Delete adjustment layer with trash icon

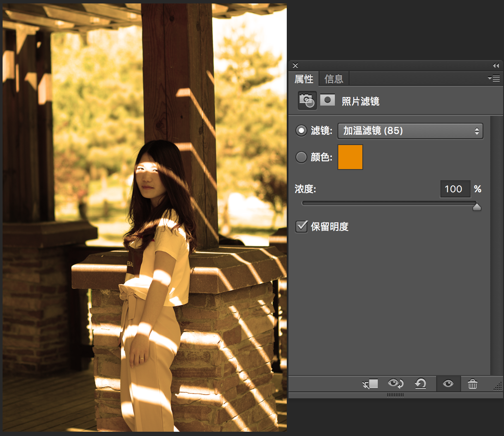tap(472, 384)
